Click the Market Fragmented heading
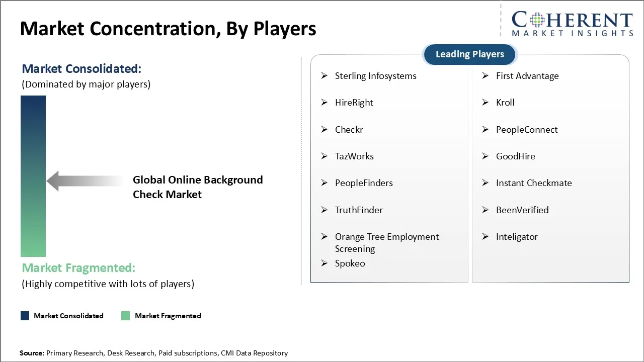 (x=78, y=267)
